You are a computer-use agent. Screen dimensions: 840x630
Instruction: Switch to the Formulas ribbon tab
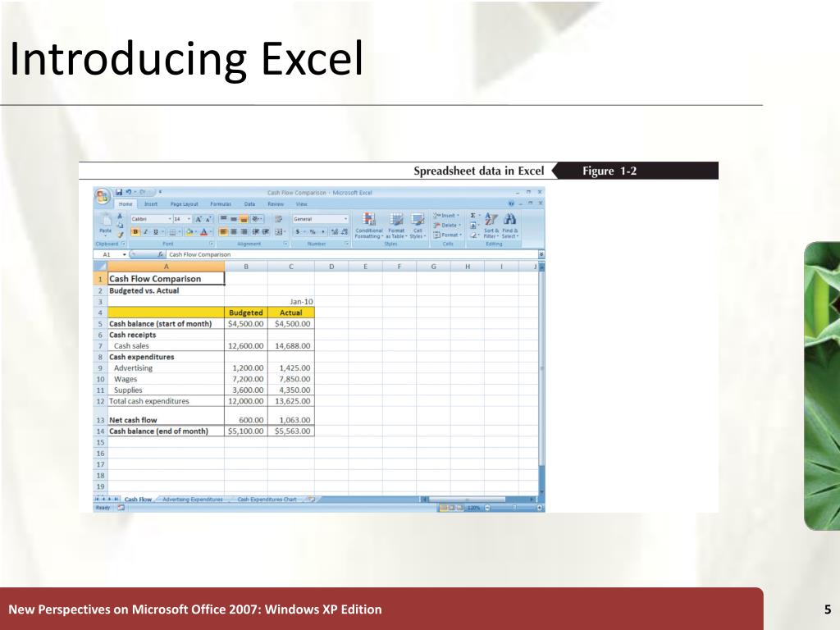(221, 204)
